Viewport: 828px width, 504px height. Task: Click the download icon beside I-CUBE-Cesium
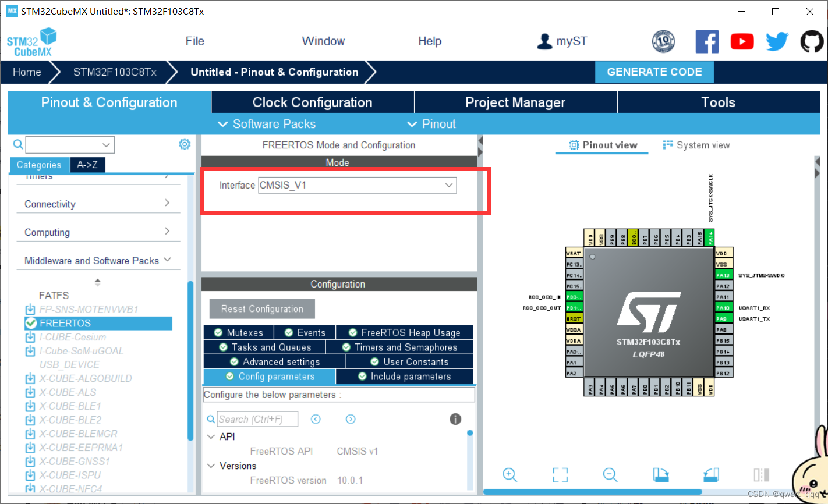point(30,338)
